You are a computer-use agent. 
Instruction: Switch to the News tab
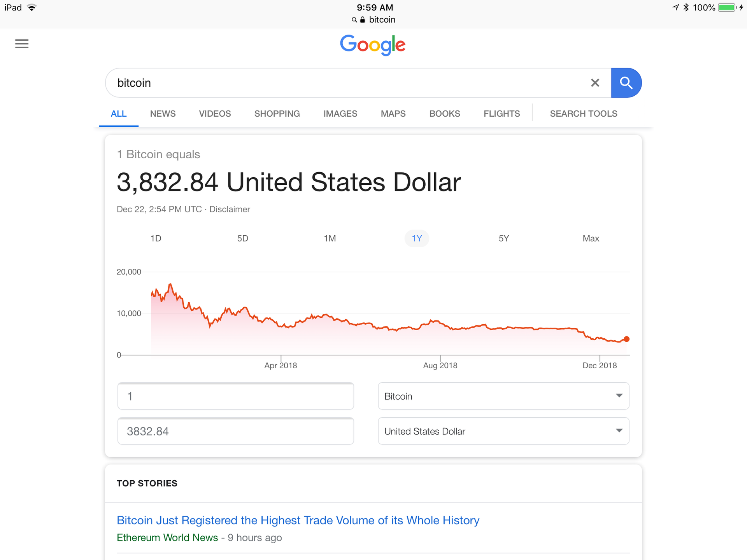pos(163,114)
